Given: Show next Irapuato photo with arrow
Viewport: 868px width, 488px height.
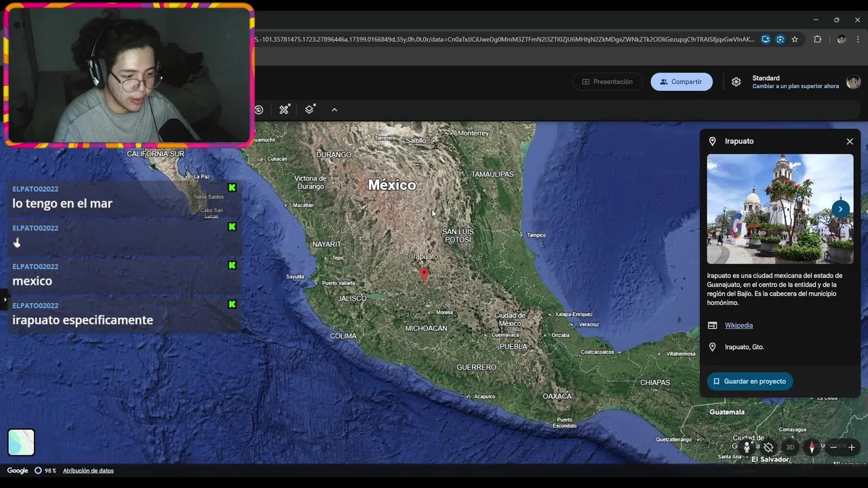Looking at the screenshot, I should pos(840,209).
